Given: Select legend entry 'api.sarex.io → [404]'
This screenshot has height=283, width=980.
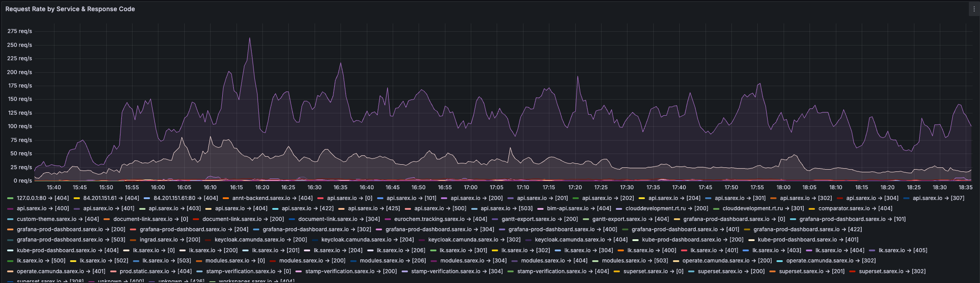Looking at the screenshot, I should pyautogui.click(x=241, y=208).
